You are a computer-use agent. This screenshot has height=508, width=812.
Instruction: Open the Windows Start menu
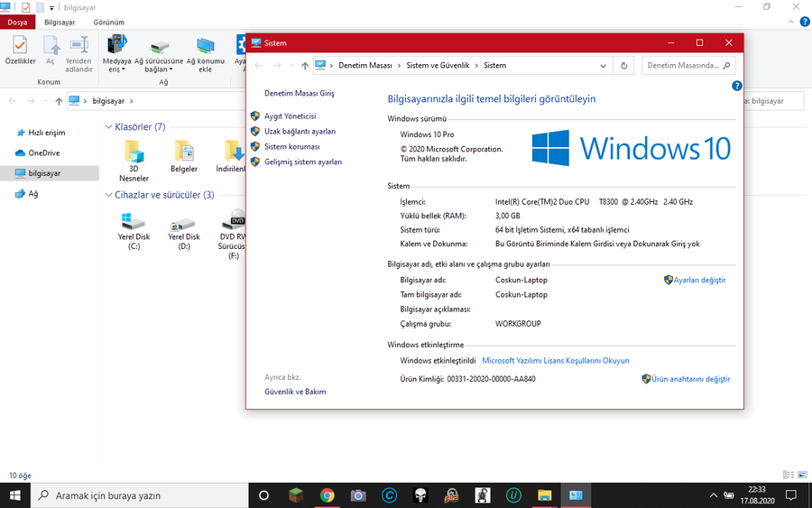15,495
